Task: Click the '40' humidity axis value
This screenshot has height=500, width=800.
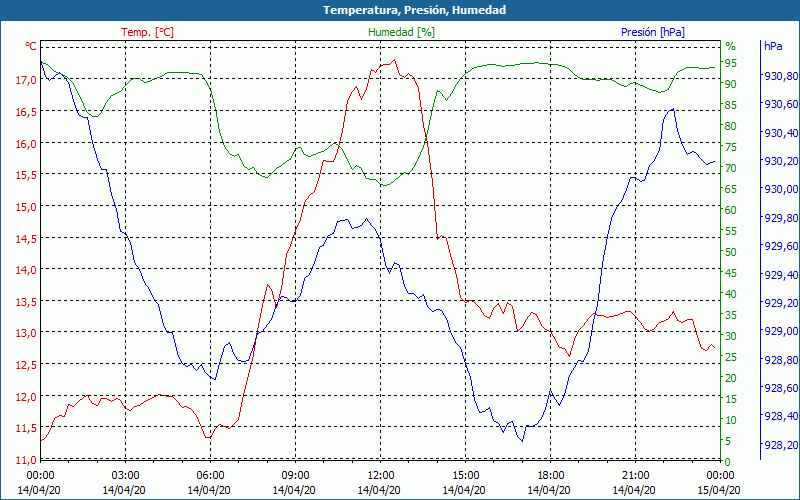Action: pyautogui.click(x=731, y=294)
